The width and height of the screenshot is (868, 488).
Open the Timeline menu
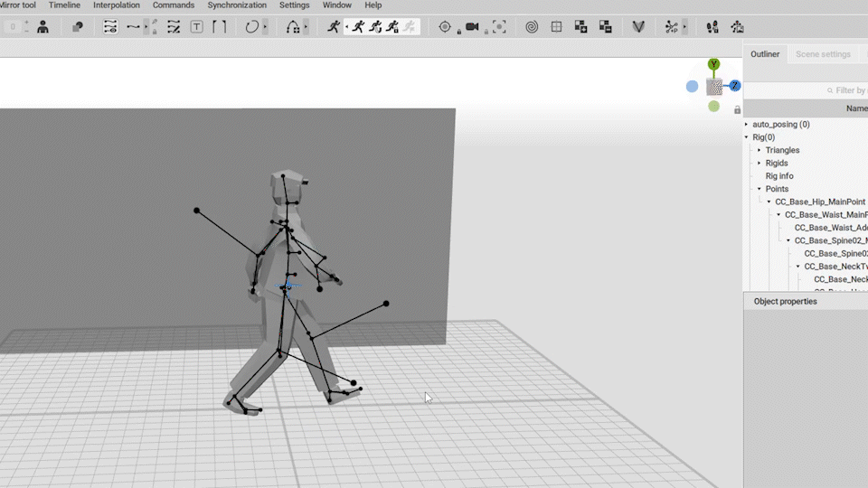point(64,5)
